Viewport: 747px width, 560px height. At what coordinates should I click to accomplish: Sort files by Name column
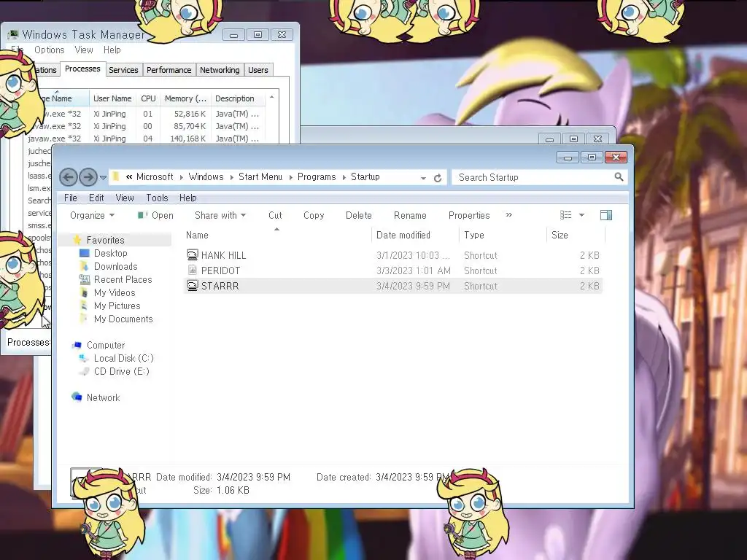[x=276, y=235]
